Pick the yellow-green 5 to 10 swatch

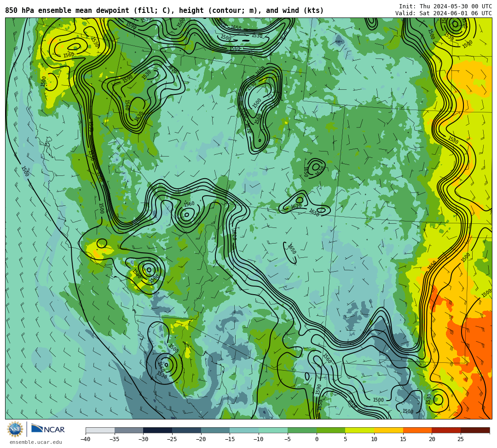[x=360, y=430]
